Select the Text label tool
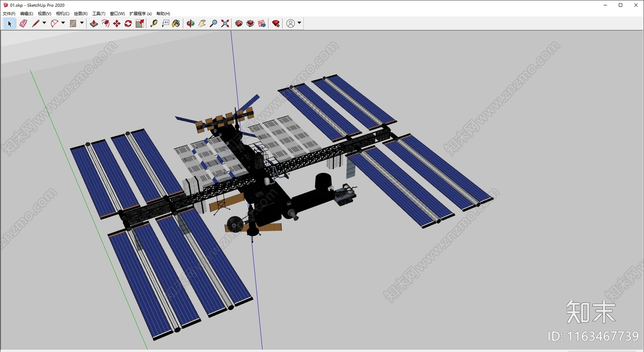The width and height of the screenshot is (644, 352). pyautogui.click(x=165, y=24)
